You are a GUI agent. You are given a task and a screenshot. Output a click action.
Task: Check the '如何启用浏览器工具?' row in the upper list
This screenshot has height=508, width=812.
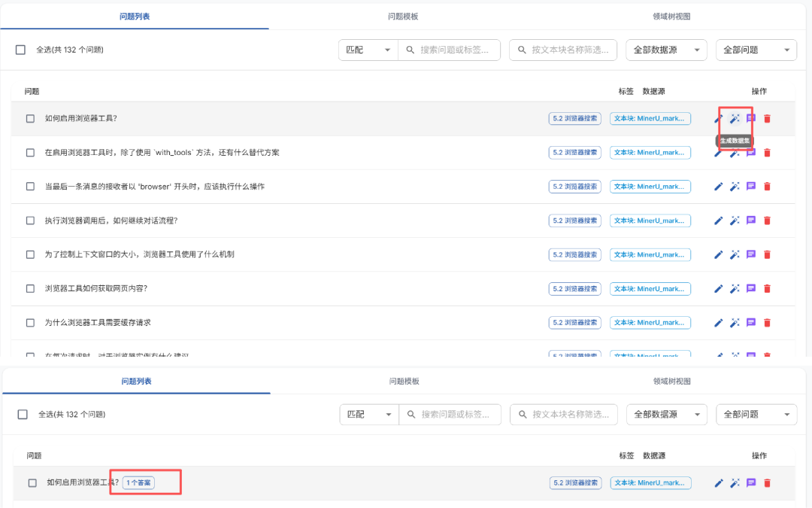tap(31, 119)
